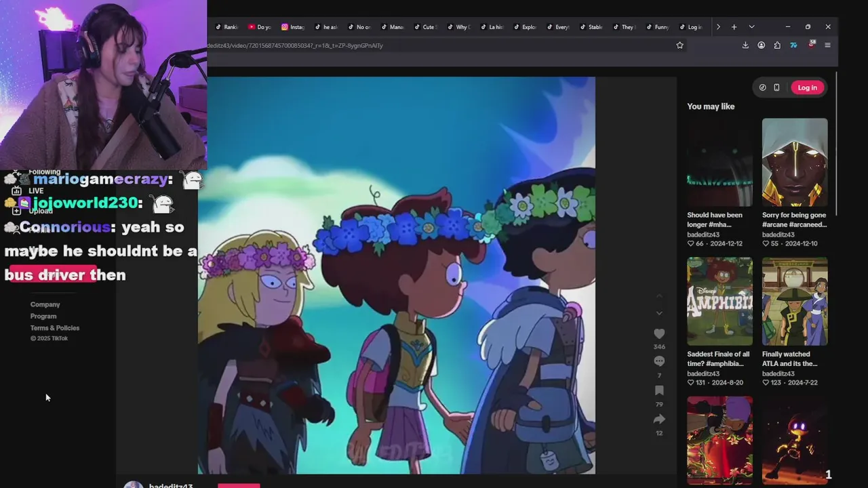868x488 pixels.
Task: Open browser downloads icon
Action: coord(745,45)
